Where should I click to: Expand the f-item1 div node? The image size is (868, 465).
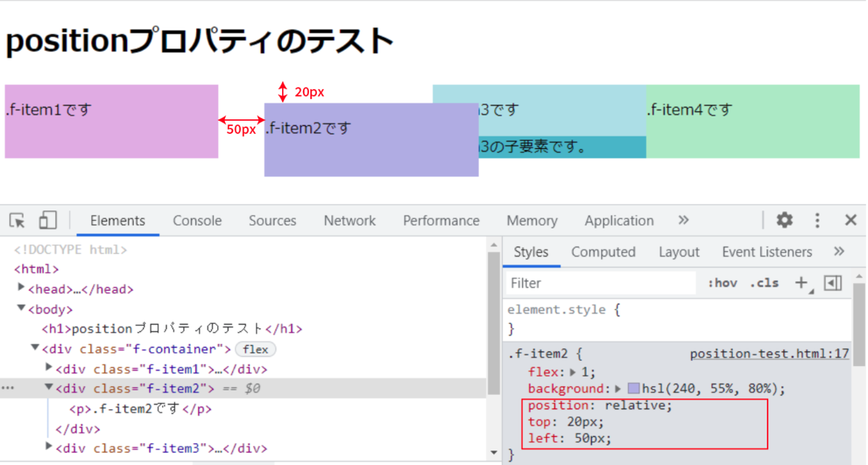(48, 367)
